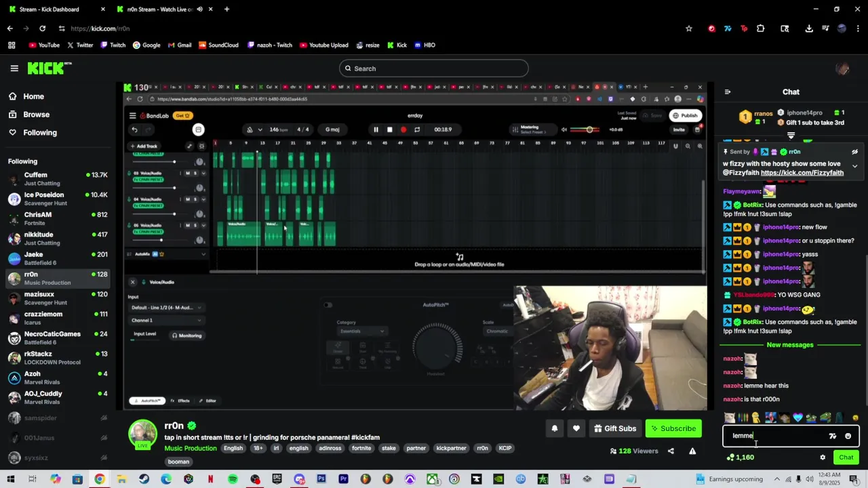The image size is (868, 488).
Task: Open the emoji picker in chat input
Action: click(848, 436)
